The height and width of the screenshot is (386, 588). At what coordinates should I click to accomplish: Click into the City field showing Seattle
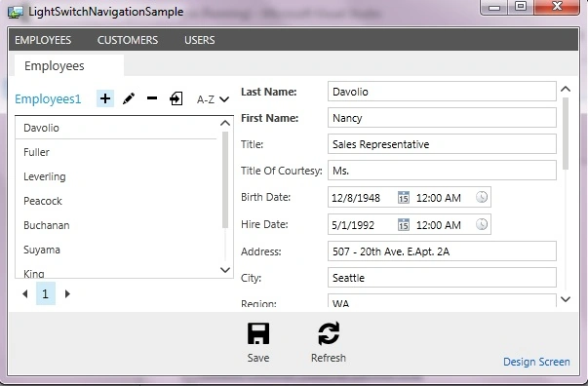click(442, 278)
